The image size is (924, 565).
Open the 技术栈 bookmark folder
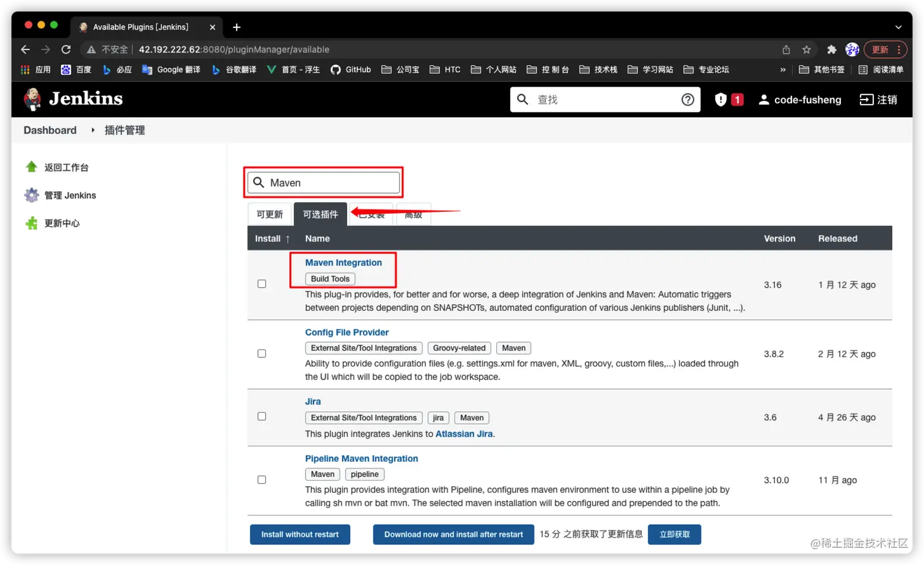coord(598,70)
